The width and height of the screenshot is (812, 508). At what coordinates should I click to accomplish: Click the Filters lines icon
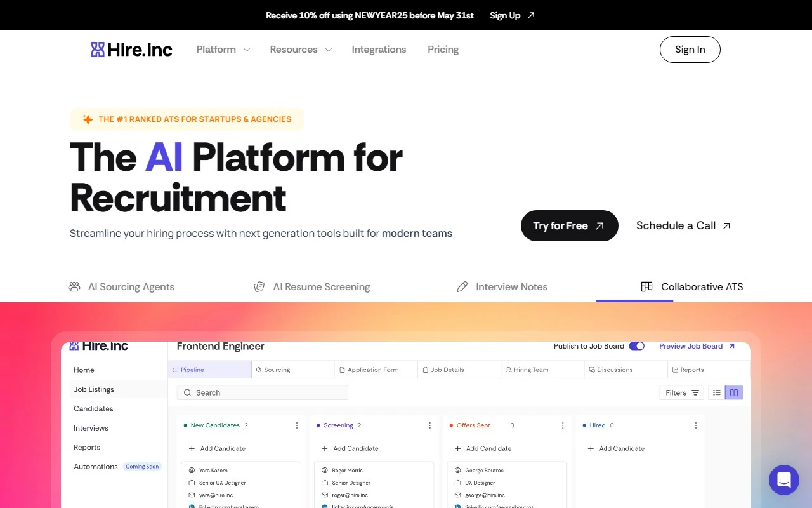coord(695,393)
